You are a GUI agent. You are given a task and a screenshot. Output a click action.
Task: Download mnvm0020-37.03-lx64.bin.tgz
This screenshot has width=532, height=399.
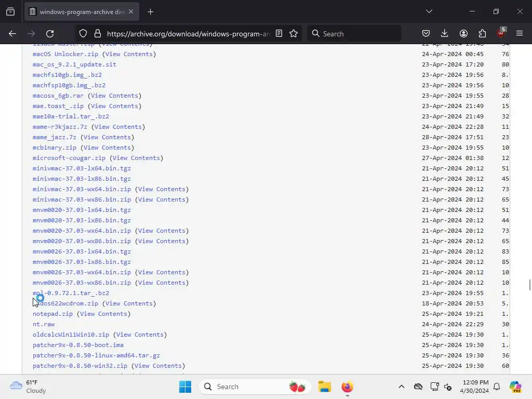[x=82, y=210]
